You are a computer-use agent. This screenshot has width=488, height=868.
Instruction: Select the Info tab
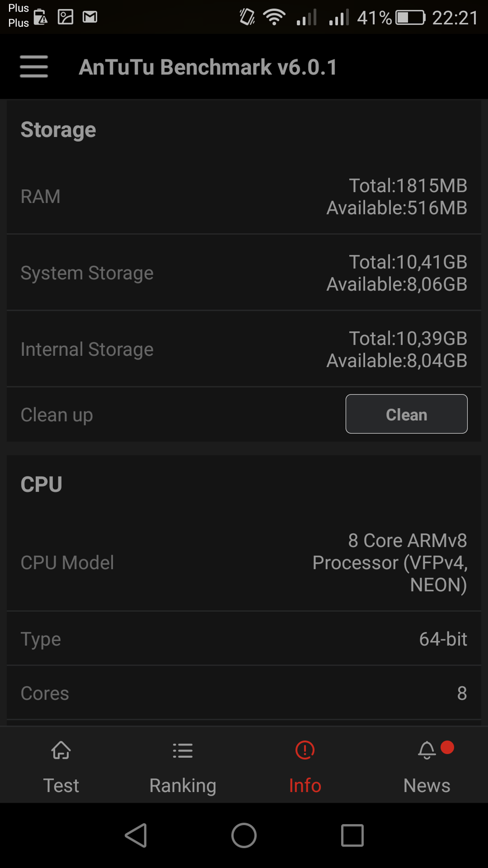305,765
